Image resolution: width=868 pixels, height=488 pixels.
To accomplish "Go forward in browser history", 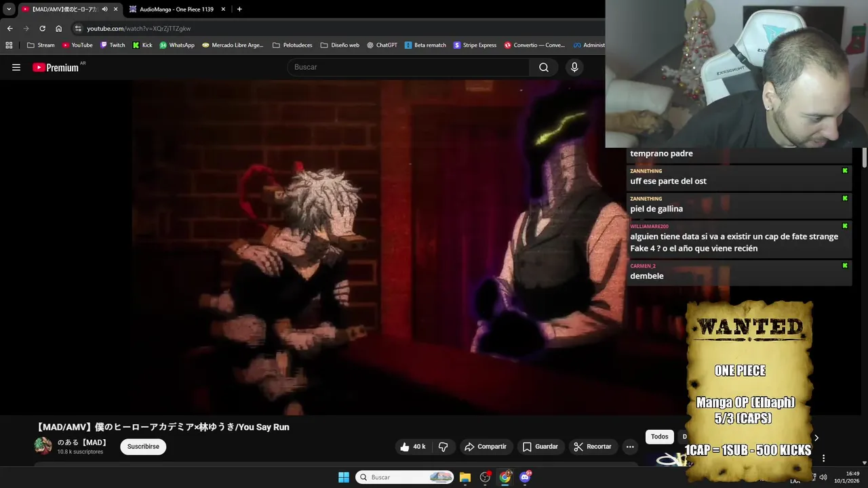I will pos(26,28).
